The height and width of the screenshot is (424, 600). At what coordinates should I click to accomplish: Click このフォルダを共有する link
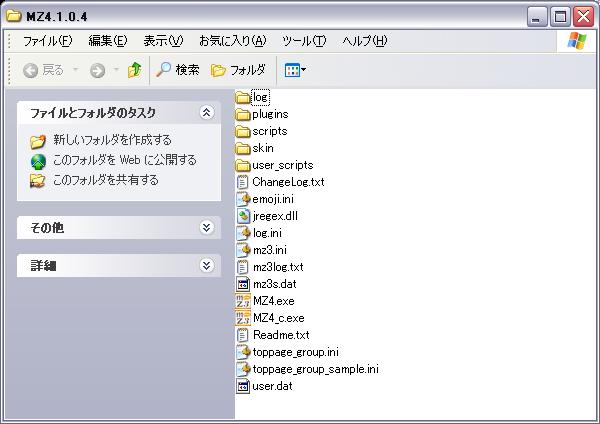tap(105, 180)
